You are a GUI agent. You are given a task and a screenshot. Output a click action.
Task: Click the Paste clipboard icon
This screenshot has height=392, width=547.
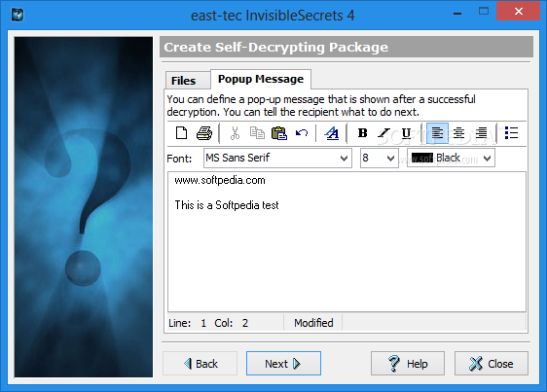coord(279,133)
